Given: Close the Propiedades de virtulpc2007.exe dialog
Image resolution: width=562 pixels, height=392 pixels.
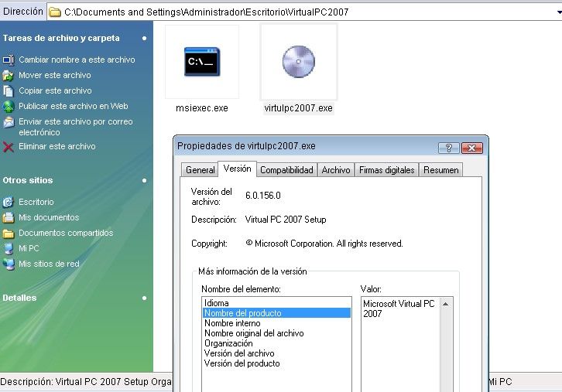Looking at the screenshot, I should click(x=471, y=148).
